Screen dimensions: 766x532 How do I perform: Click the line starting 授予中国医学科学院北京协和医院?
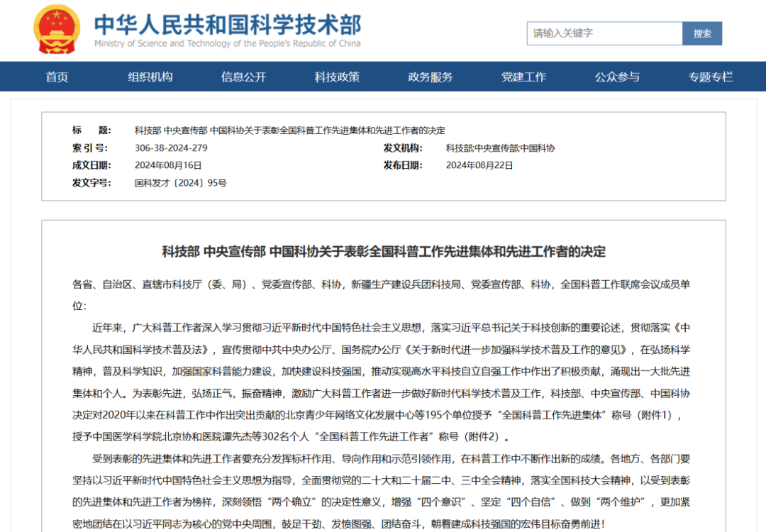(292, 437)
